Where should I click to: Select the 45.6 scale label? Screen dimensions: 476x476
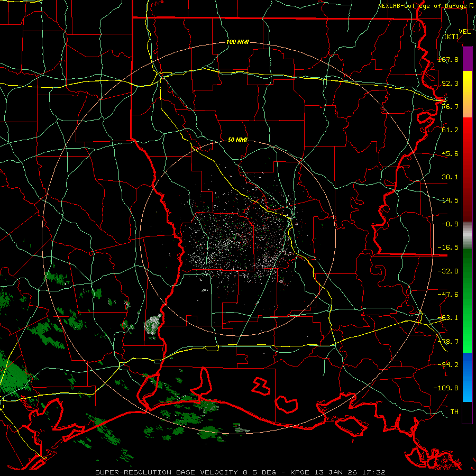(450, 153)
